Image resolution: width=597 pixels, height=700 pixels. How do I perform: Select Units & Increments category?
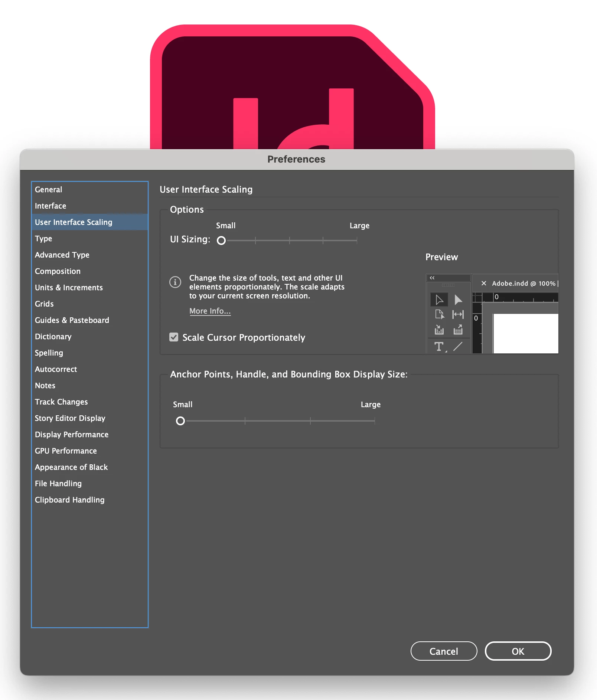[x=90, y=287]
